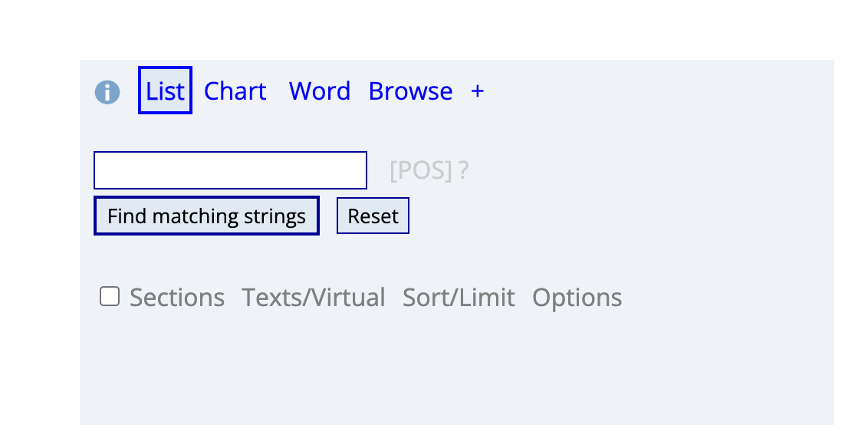The width and height of the screenshot is (868, 425).
Task: Open the [POS] part-of-speech selector
Action: coord(421,170)
